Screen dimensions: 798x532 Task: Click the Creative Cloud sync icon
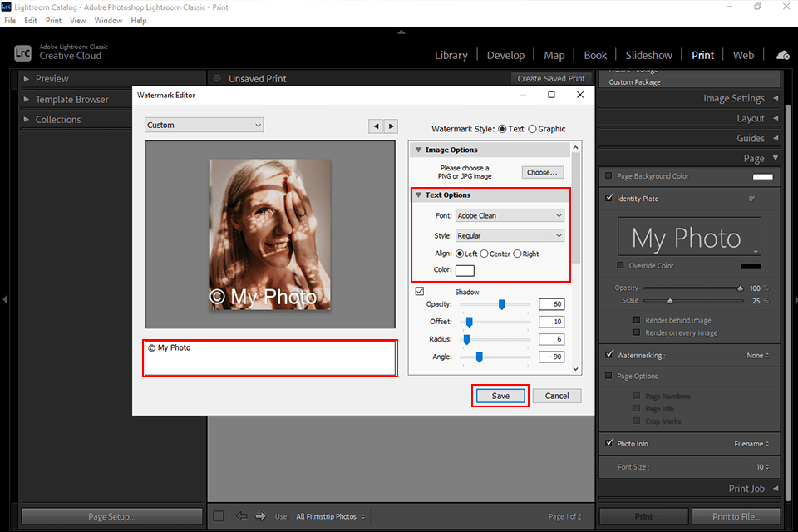click(x=782, y=55)
